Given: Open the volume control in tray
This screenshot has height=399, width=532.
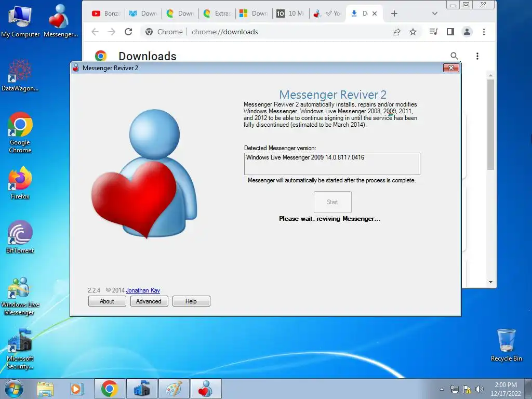Looking at the screenshot, I should pos(480,389).
